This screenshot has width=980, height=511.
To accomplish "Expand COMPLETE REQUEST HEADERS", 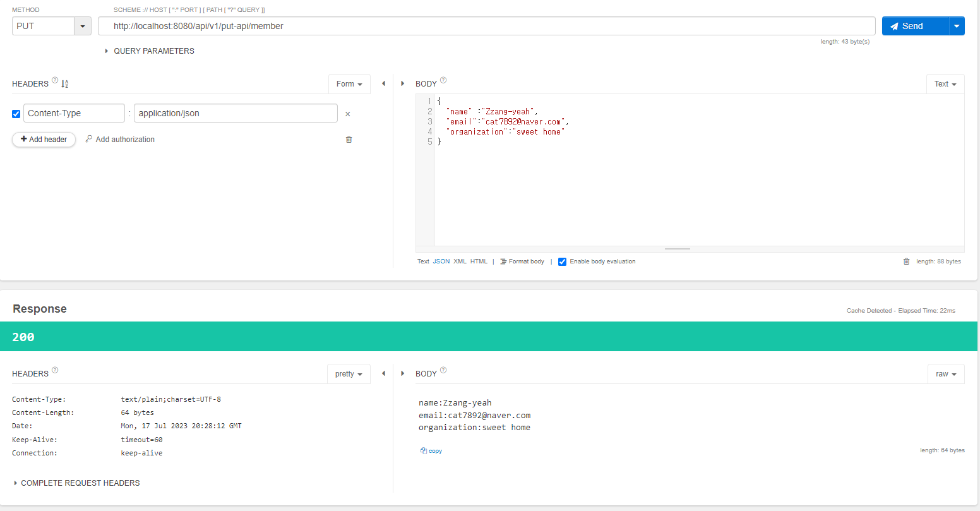I will pos(76,483).
